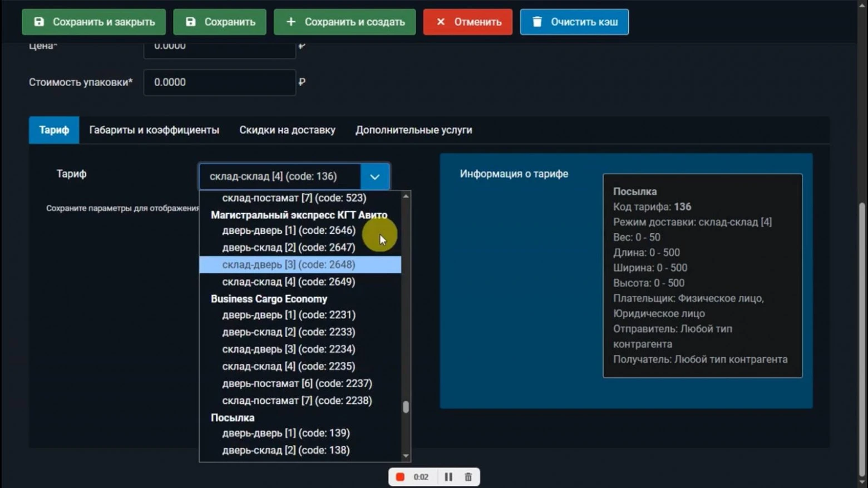
Task: Click the "Вес: 0 - 50" line
Action: pos(637,238)
